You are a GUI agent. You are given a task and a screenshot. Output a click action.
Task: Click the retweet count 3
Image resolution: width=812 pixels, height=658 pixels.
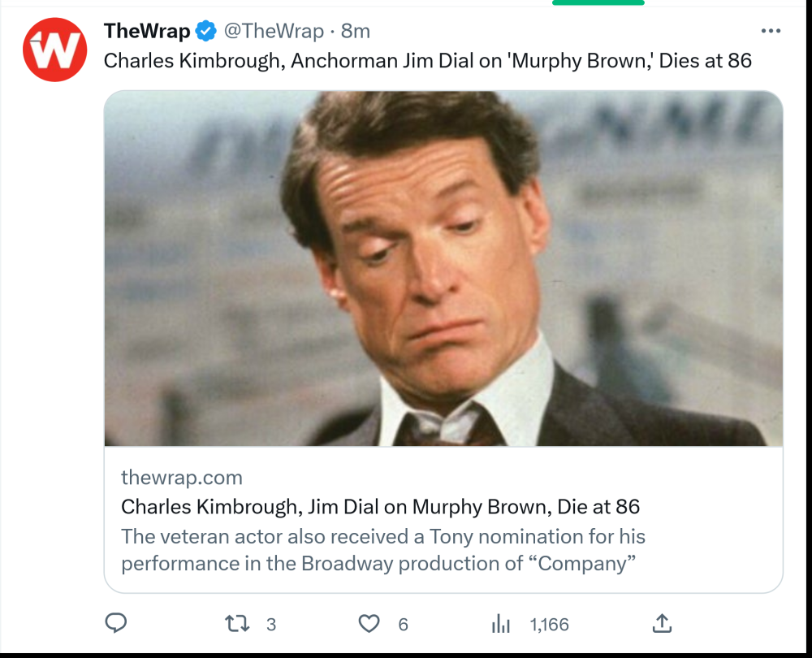(x=271, y=625)
